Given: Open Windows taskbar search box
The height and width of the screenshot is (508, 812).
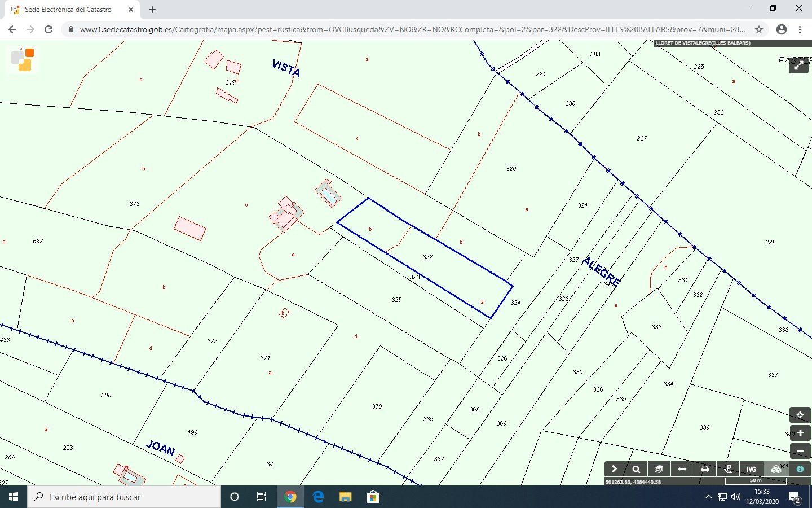Looking at the screenshot, I should (124, 497).
